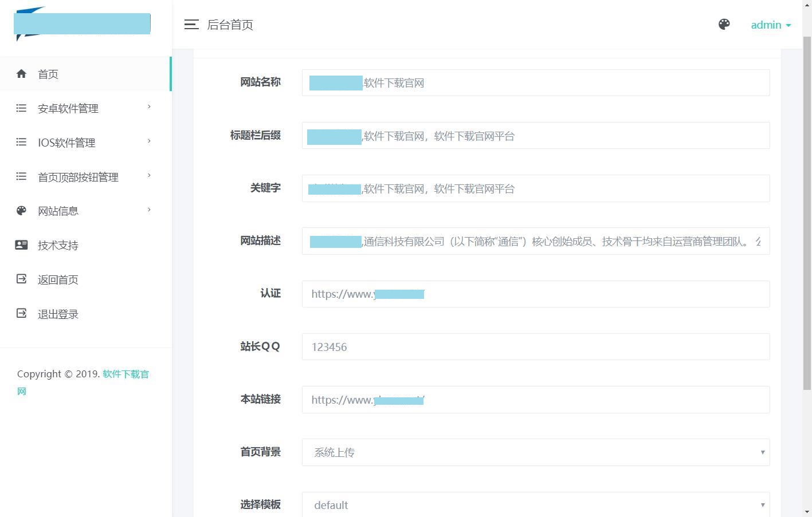The width and height of the screenshot is (812, 517).
Task: Click the list icon for IOS软件管理
Action: (x=21, y=142)
